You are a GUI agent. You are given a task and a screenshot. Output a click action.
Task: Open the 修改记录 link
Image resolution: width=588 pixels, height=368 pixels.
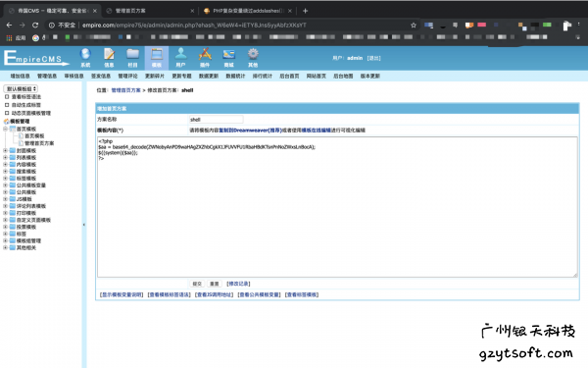coord(238,284)
